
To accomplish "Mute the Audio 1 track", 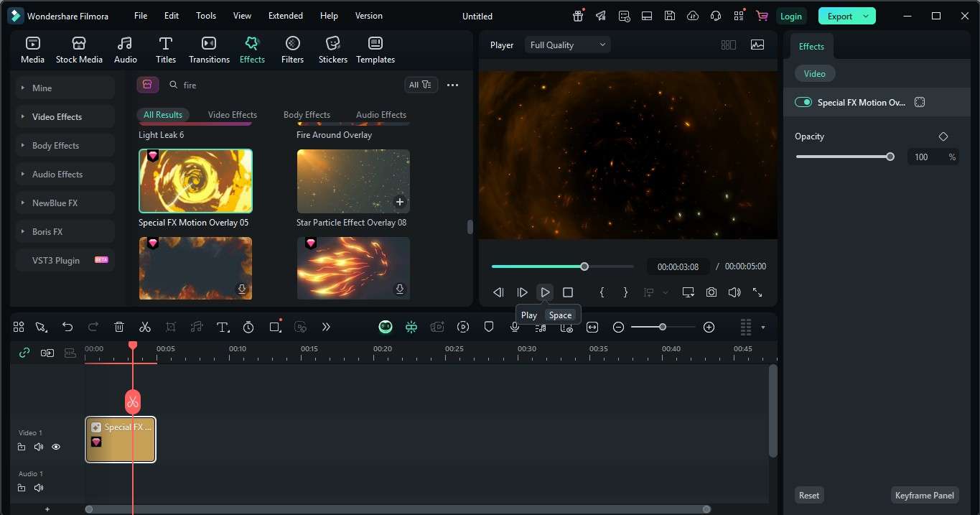I will [39, 488].
